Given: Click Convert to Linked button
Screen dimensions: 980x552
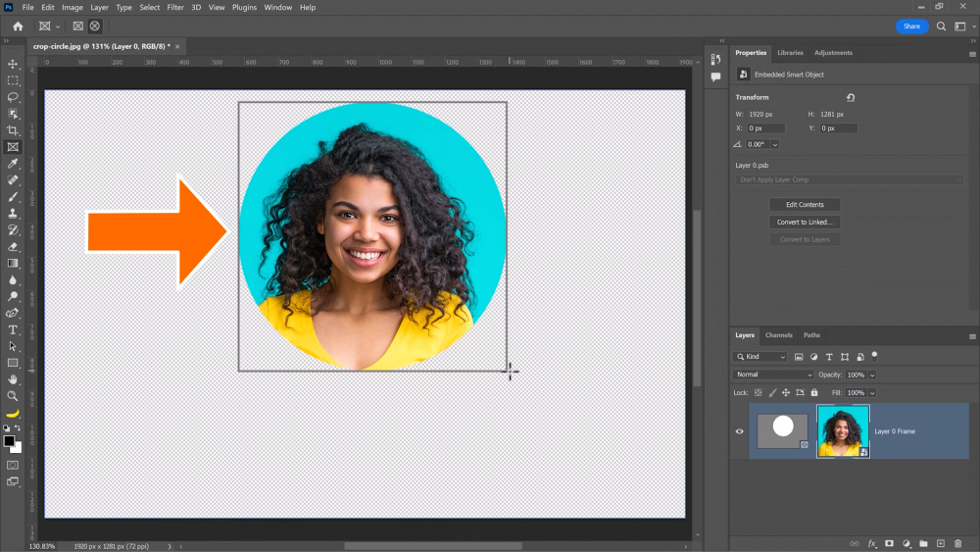Looking at the screenshot, I should click(x=805, y=222).
